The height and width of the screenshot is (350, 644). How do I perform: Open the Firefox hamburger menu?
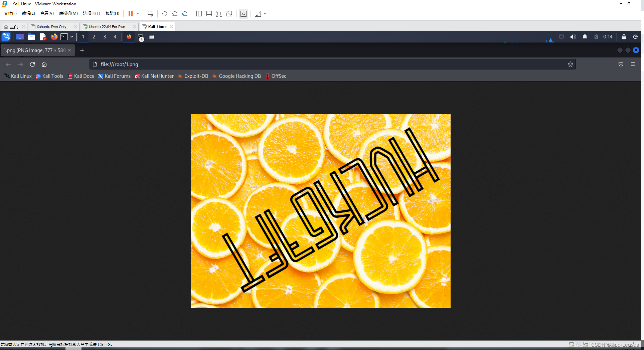pos(633,64)
